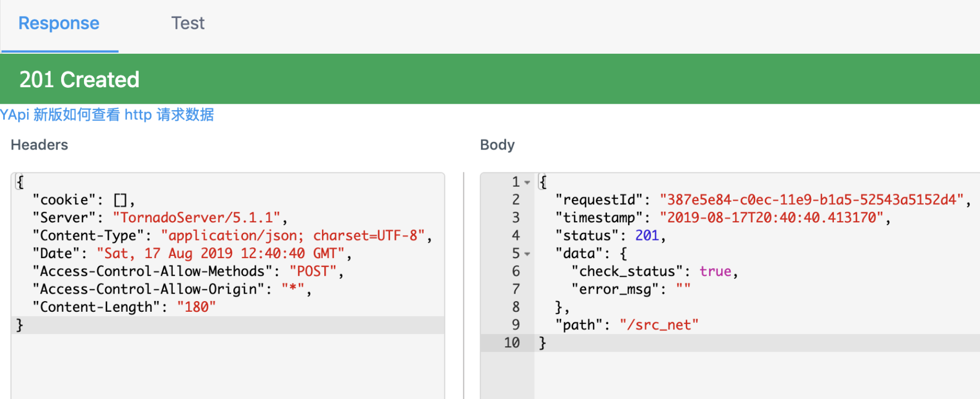This screenshot has height=399, width=980.
Task: Click the cookie empty array in Headers
Action: click(x=121, y=200)
